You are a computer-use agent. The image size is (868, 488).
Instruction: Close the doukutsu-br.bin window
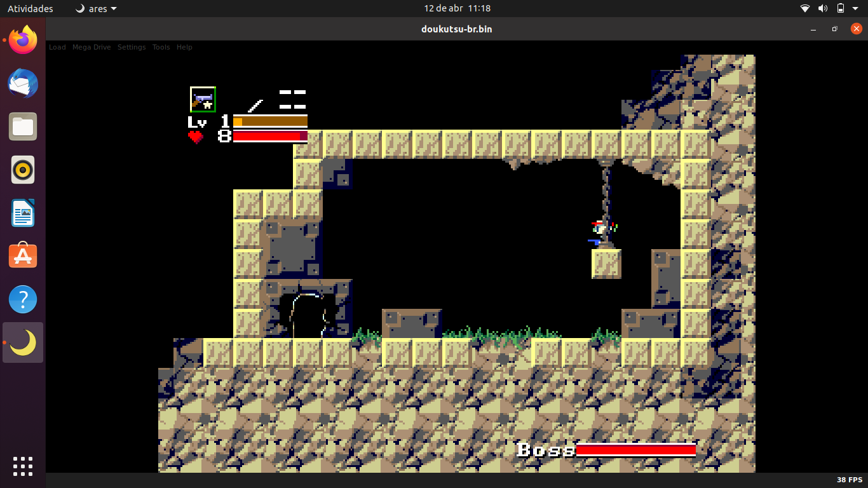coord(856,29)
